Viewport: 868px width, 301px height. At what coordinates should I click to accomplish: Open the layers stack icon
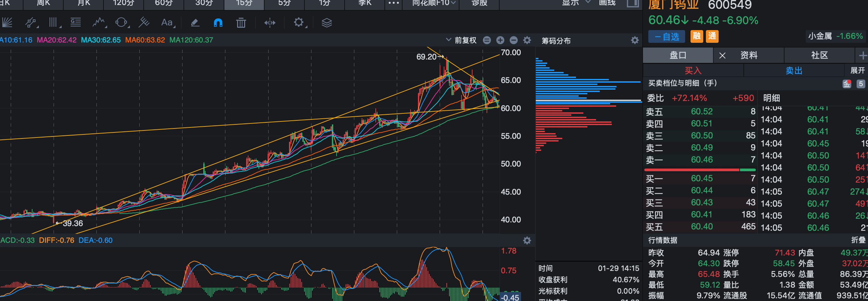[x=327, y=22]
